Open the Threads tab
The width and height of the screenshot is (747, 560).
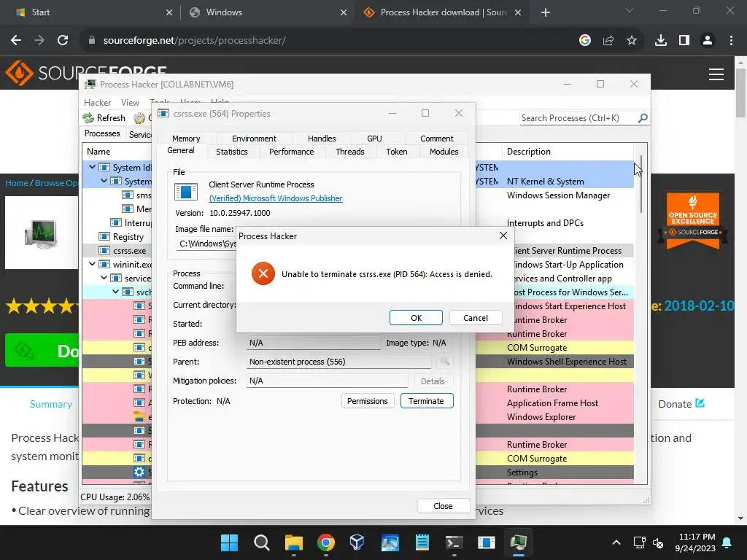350,152
